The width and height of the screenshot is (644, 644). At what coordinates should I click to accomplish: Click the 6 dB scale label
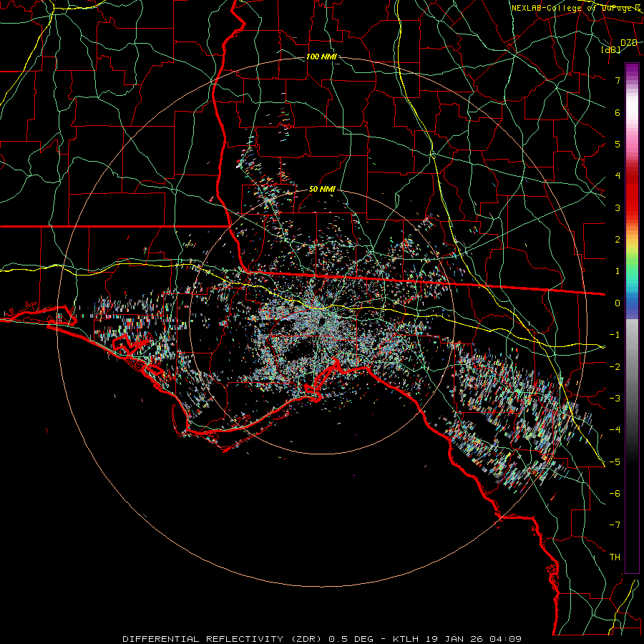pos(618,112)
